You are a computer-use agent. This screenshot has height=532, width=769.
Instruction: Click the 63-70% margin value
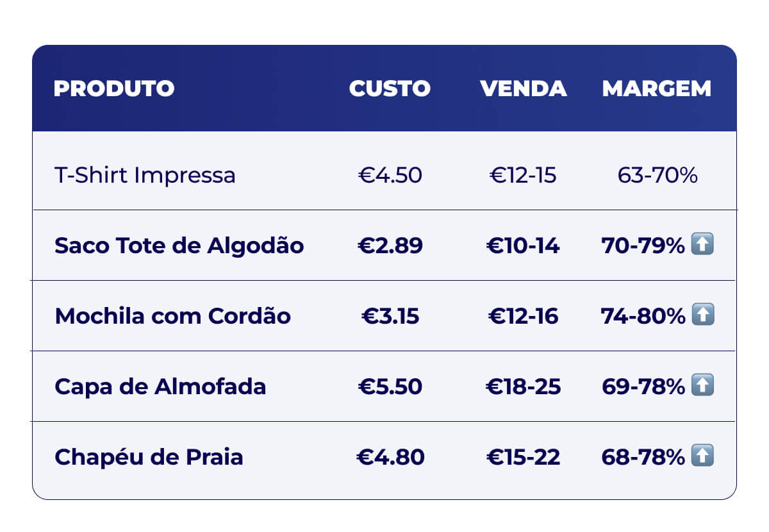(x=657, y=175)
